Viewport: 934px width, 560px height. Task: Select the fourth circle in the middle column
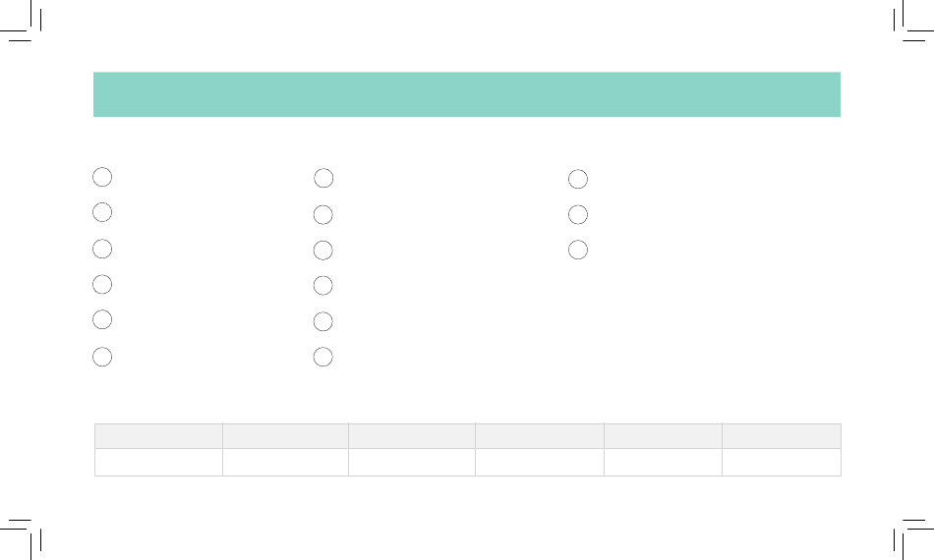click(322, 286)
